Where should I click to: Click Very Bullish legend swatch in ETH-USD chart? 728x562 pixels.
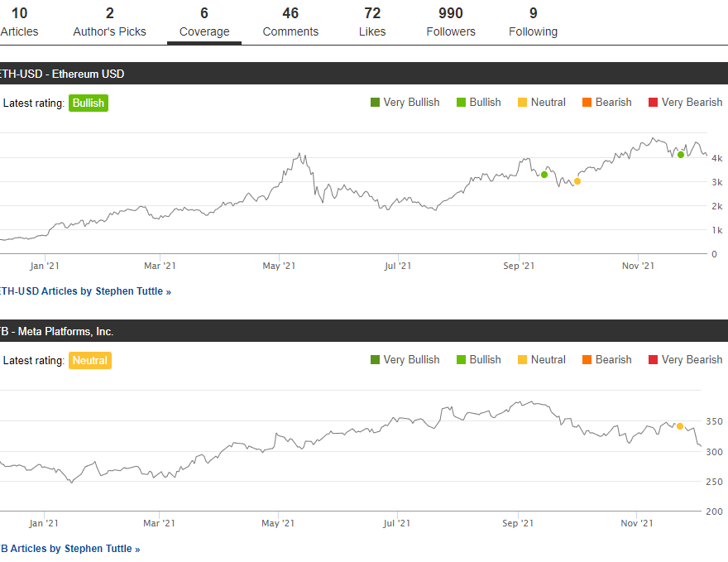tap(375, 102)
